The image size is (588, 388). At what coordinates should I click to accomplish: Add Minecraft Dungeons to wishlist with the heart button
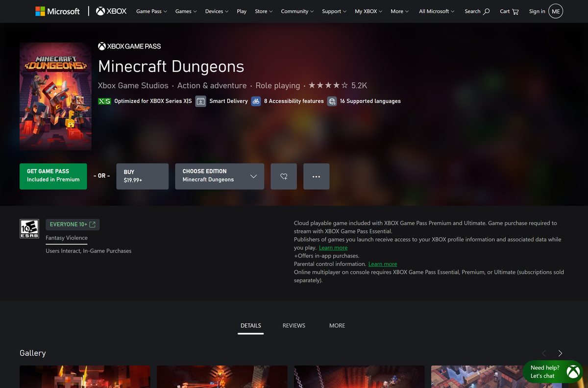point(284,176)
